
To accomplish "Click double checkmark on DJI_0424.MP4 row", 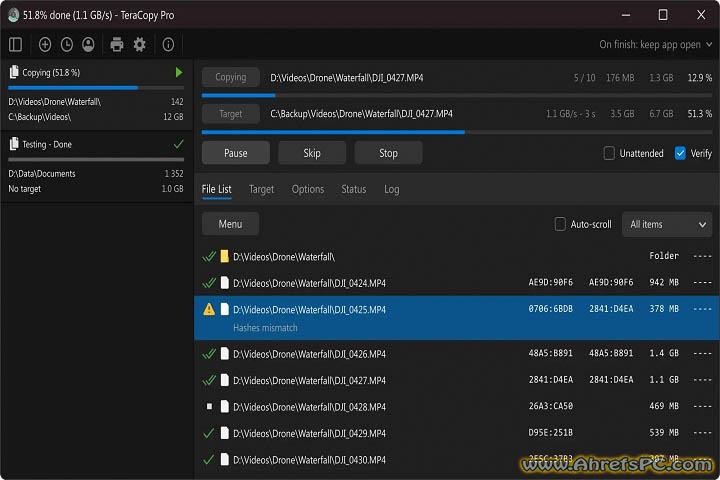I will click(209, 282).
